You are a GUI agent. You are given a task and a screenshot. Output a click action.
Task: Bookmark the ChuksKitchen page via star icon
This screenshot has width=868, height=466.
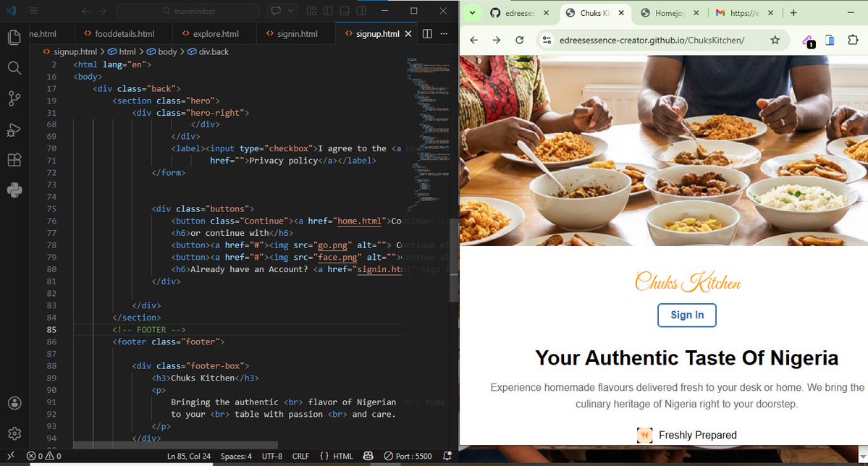tap(775, 41)
